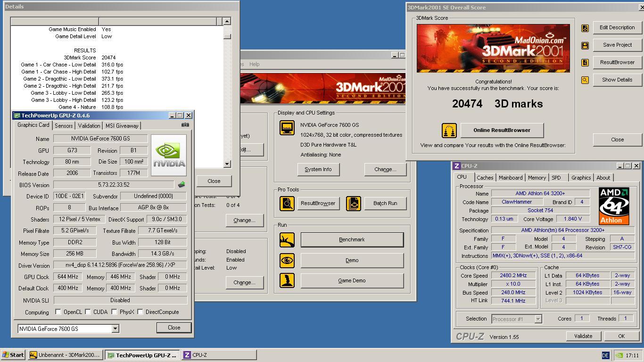Switch to Graphics tab in CPU-Z

click(x=581, y=178)
